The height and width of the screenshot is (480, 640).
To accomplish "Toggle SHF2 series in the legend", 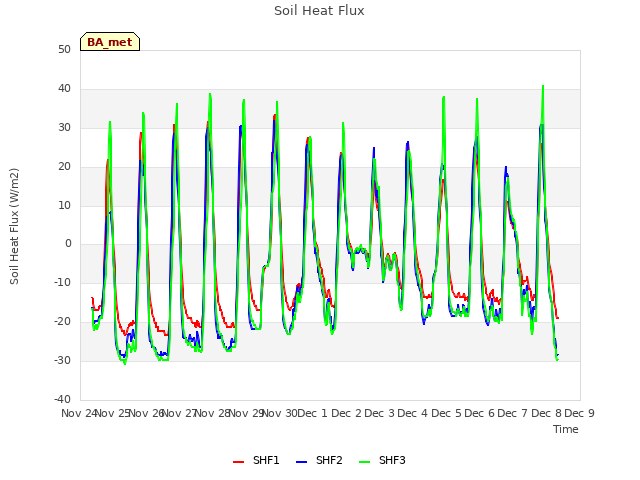I will [x=319, y=460].
